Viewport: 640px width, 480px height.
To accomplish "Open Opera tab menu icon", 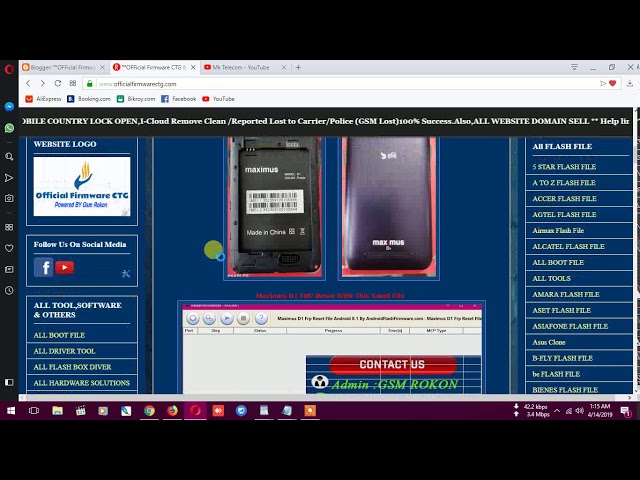I will click(x=574, y=67).
